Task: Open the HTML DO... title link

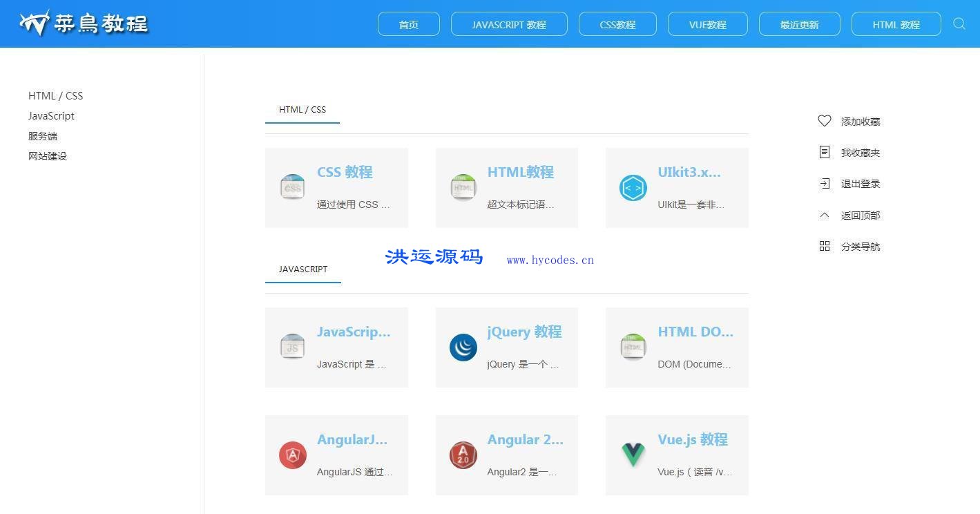Action: 695,332
